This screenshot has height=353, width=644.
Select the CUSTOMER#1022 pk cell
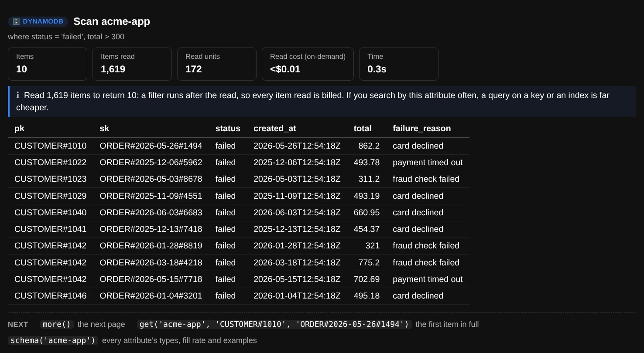[x=51, y=163]
